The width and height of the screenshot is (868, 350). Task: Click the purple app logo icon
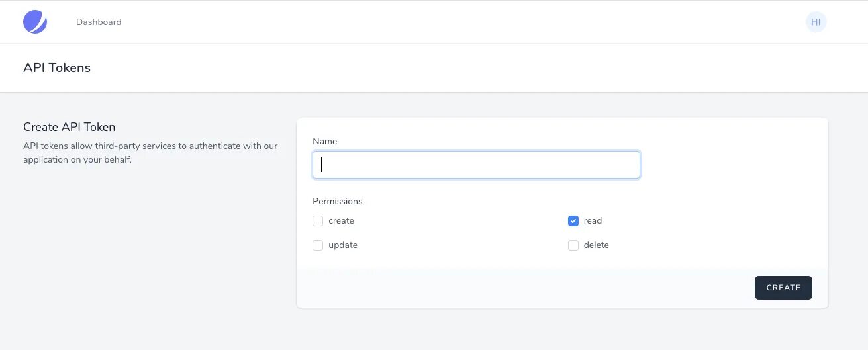click(35, 22)
